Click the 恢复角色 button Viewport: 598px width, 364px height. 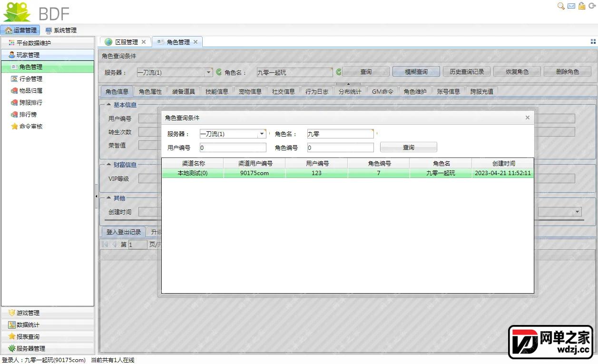click(x=517, y=72)
